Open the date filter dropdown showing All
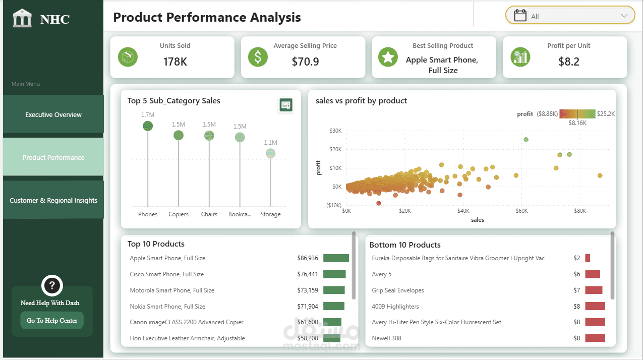Screen dimensions: 644x360 point(570,16)
